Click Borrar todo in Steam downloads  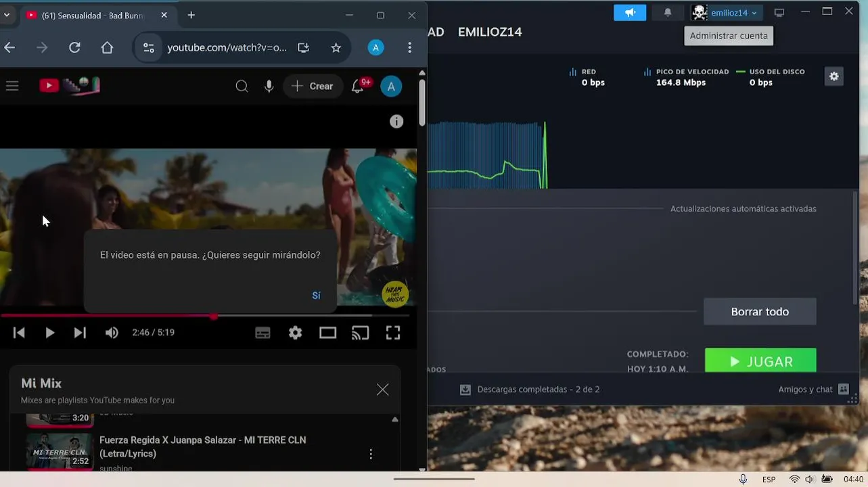[760, 312]
